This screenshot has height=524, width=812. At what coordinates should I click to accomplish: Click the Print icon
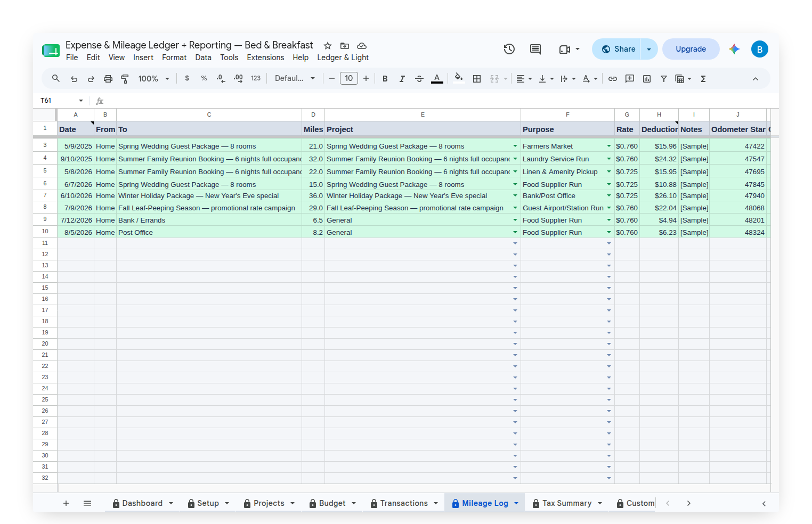108,79
